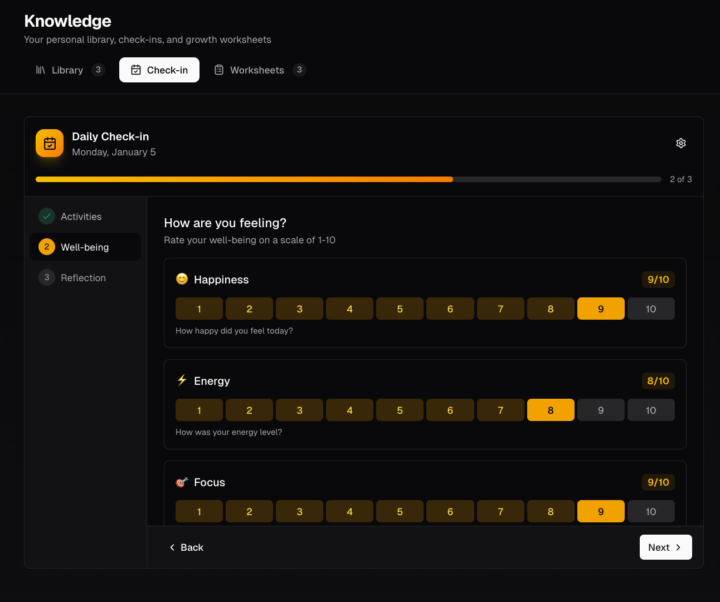Set Happiness rating to 10

pos(650,309)
